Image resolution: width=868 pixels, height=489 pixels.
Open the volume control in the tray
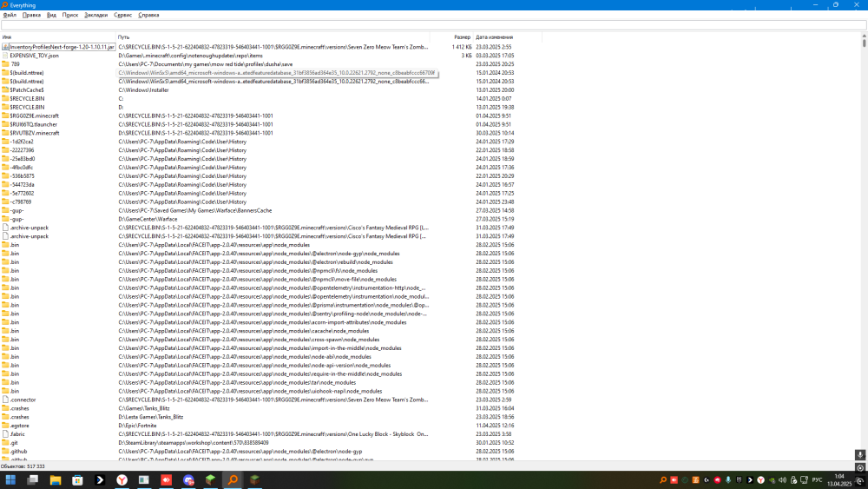point(782,480)
